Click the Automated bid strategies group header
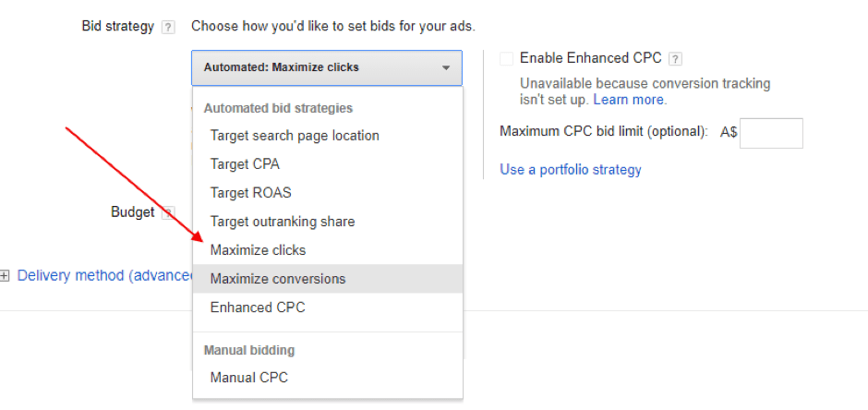 tap(278, 108)
